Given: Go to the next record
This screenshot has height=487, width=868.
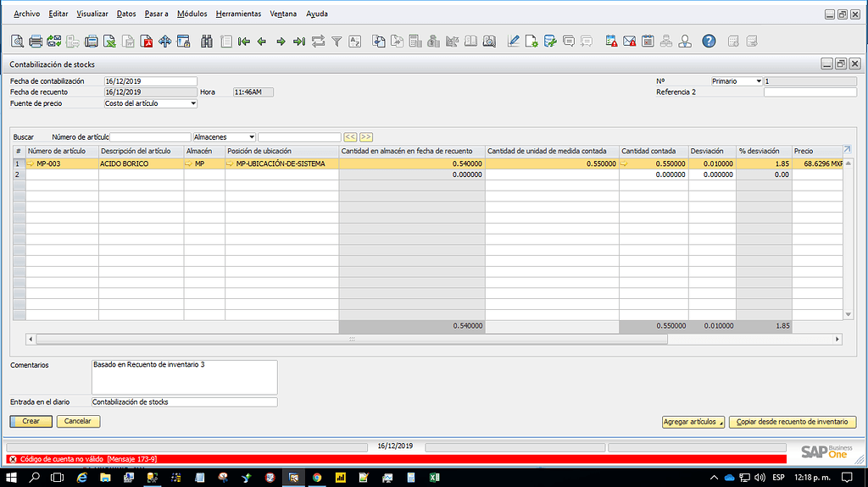Looking at the screenshot, I should 281,42.
